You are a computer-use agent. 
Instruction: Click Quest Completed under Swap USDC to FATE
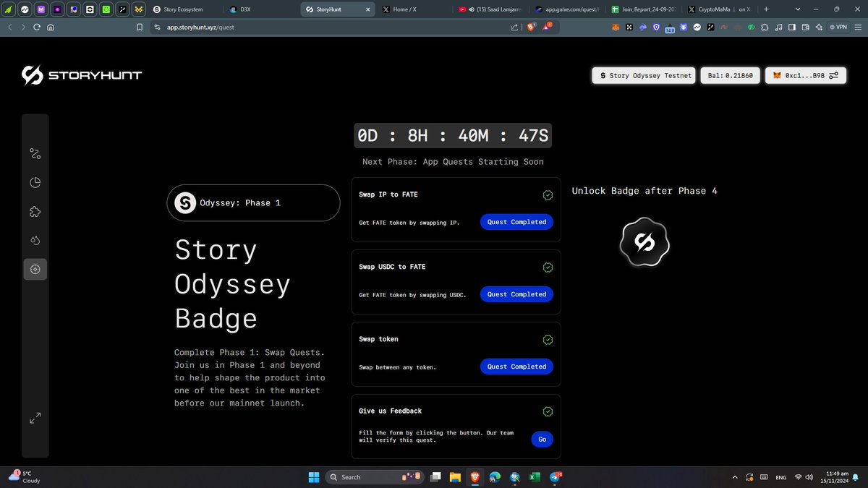[516, 294]
